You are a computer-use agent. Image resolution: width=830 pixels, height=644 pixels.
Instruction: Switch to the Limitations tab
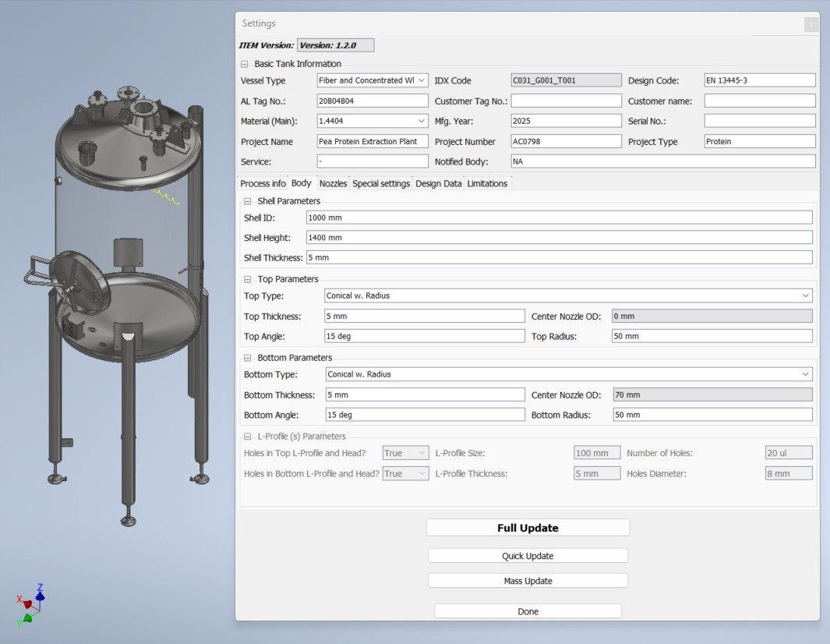[487, 184]
